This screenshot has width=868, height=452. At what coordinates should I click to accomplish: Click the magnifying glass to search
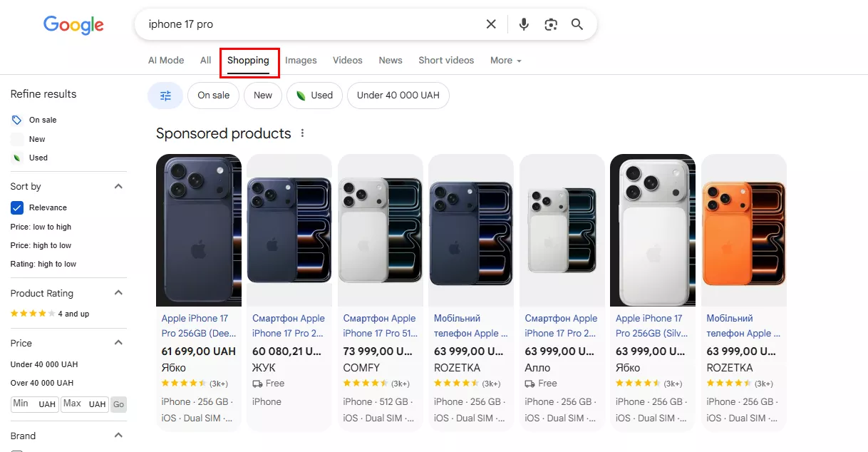coord(577,24)
